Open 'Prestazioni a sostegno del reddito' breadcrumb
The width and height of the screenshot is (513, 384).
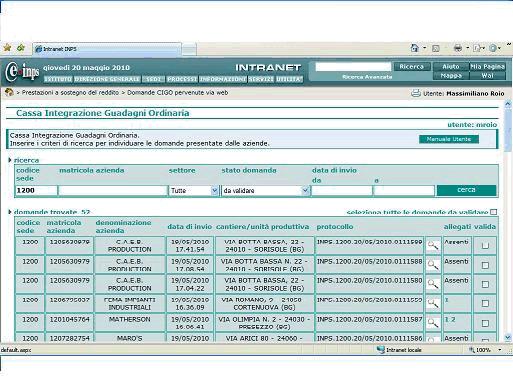70,93
